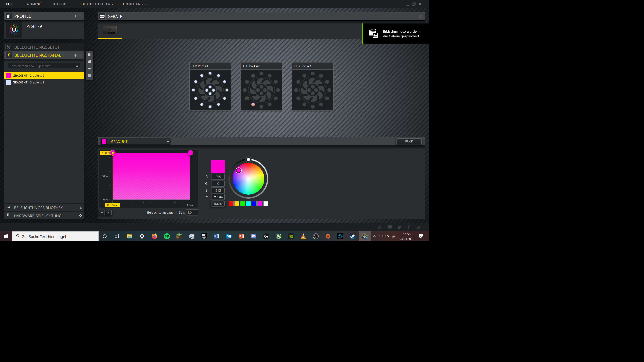
Task: Click the Rück button
Action: (409, 141)
